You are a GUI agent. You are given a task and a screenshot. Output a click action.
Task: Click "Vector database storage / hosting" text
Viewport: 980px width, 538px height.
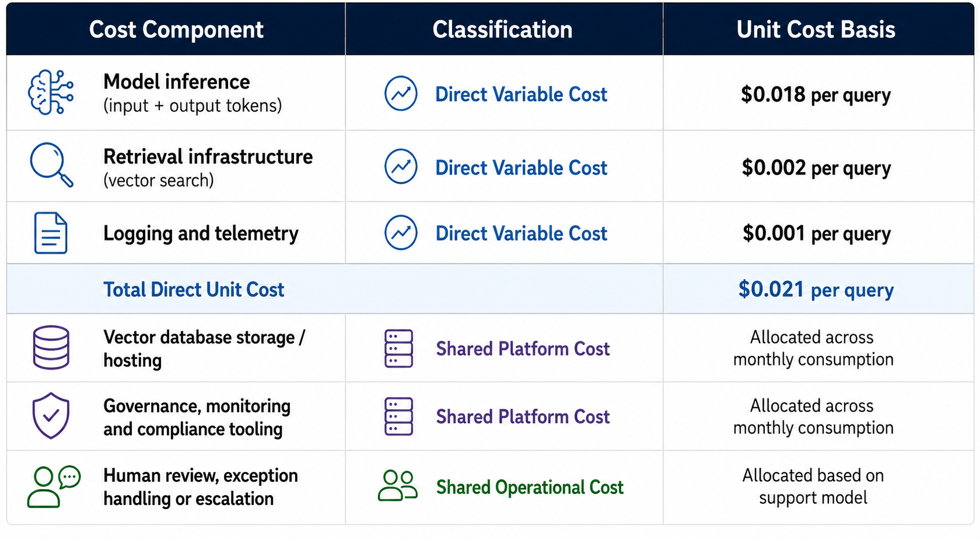click(x=204, y=349)
